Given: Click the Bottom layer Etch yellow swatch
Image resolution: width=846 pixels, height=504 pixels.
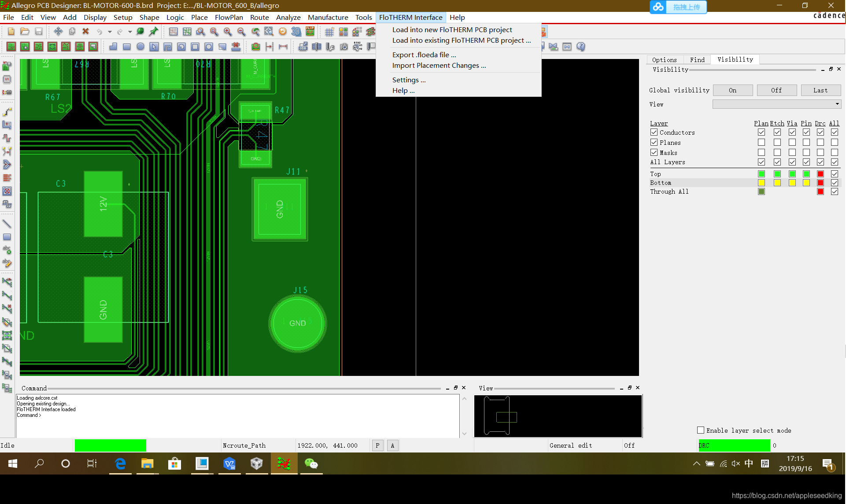Looking at the screenshot, I should (x=777, y=183).
